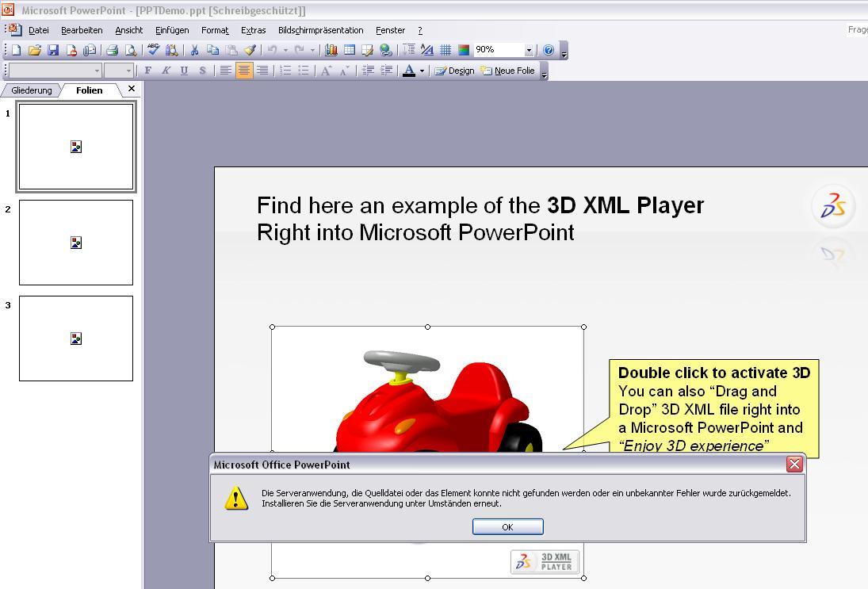Click the Paste clipboard icon
The image size is (868, 589).
tap(231, 51)
